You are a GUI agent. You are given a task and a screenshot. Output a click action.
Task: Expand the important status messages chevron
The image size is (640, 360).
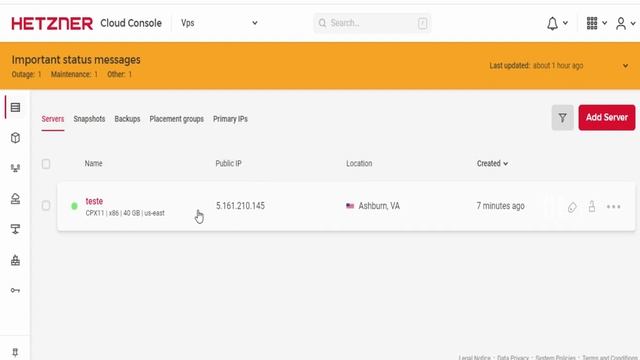tap(625, 66)
